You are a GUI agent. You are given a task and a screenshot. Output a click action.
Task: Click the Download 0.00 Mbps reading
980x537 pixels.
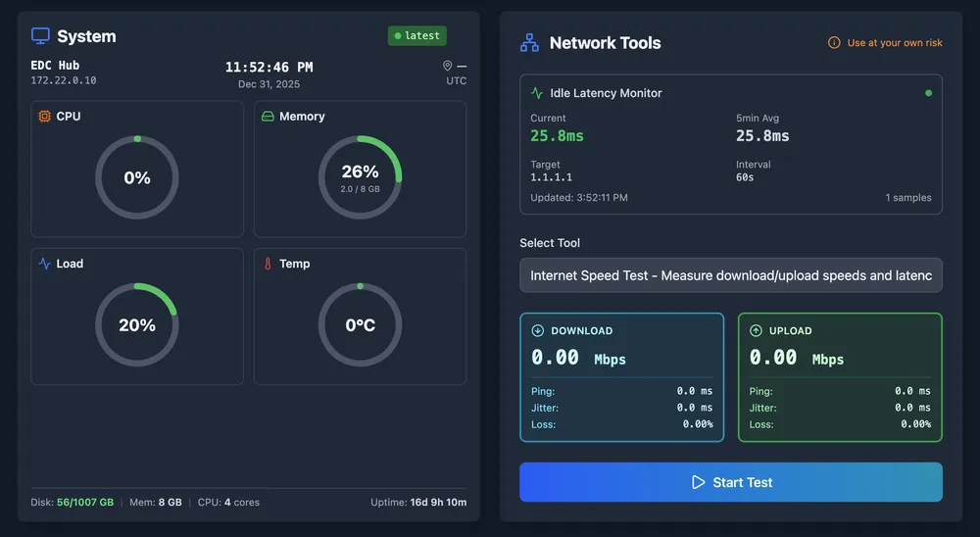tap(579, 358)
